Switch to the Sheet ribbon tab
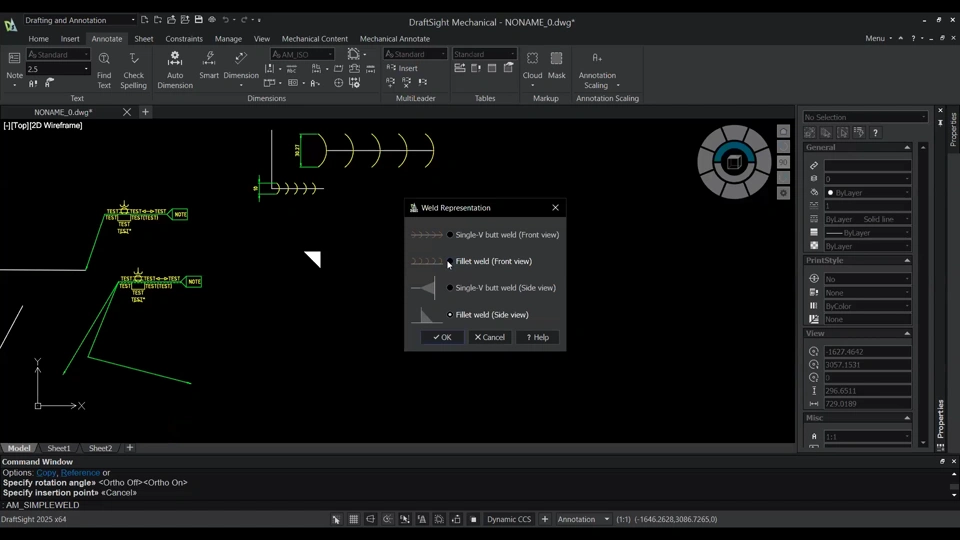The width and height of the screenshot is (960, 540). pos(144,39)
